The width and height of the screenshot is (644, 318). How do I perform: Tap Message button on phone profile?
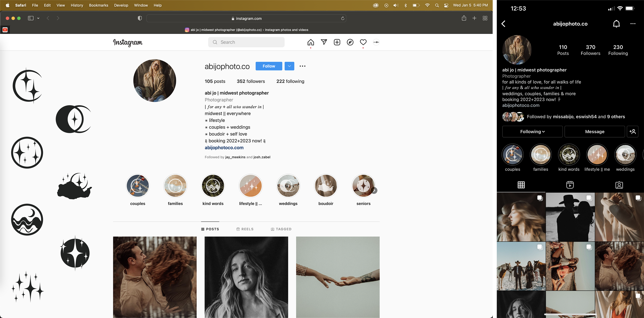pyautogui.click(x=595, y=132)
